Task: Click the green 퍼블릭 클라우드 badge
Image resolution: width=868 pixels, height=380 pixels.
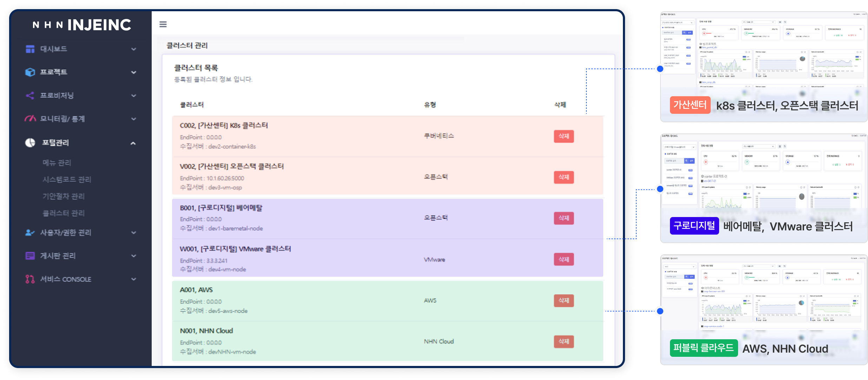Action: click(704, 348)
